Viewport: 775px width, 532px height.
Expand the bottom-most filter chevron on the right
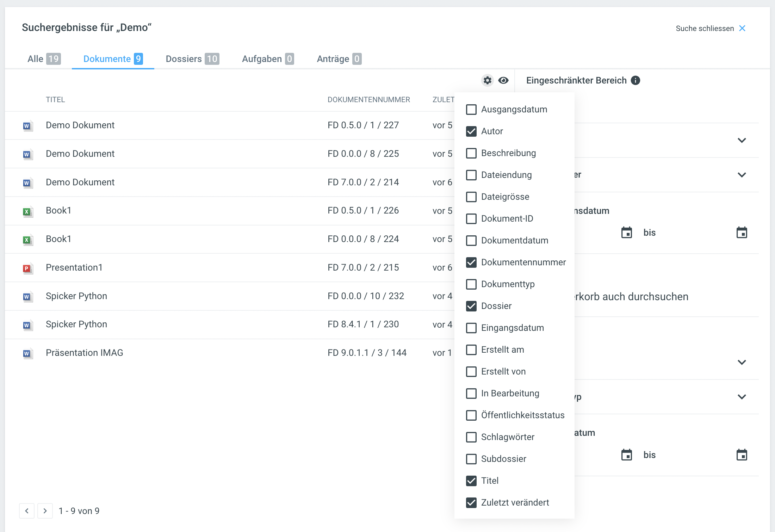(742, 397)
